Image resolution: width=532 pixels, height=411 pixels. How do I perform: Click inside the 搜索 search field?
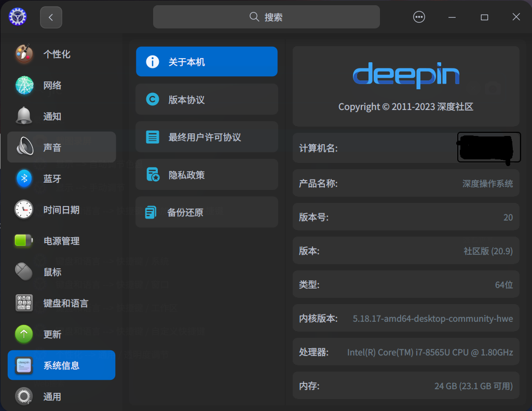coord(266,17)
